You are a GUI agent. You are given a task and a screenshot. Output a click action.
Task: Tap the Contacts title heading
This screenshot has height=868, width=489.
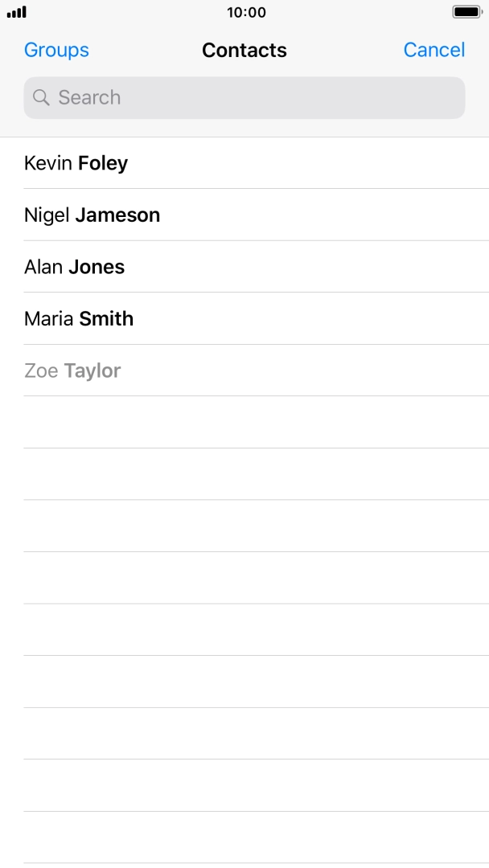244,50
